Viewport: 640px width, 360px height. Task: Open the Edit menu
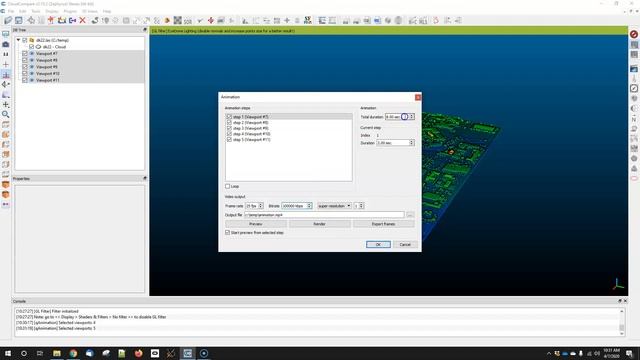pos(23,11)
